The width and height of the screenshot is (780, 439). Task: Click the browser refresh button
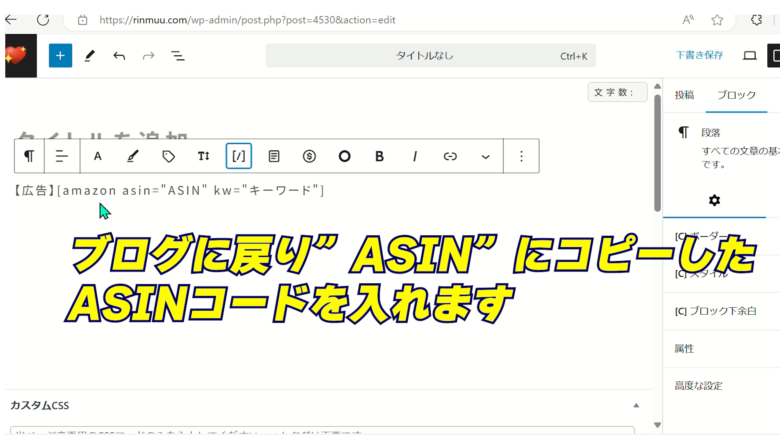point(43,19)
